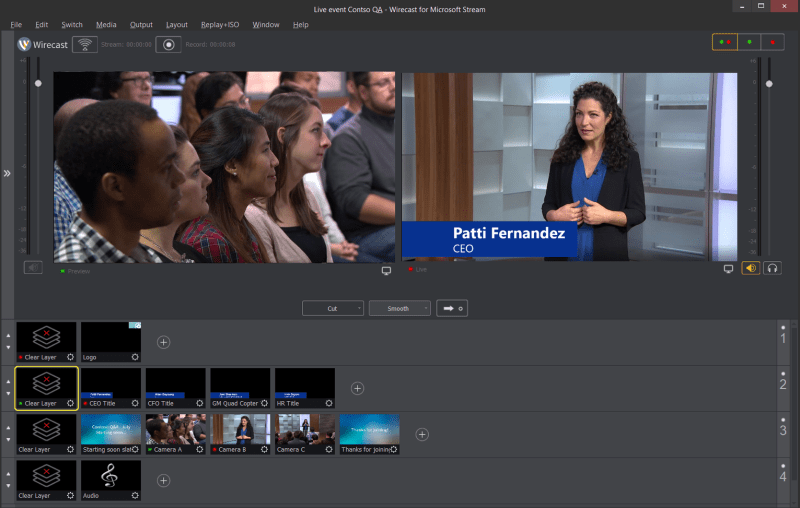Toggle layer 3 visibility dot
The height and width of the screenshot is (508, 800).
pos(783,420)
